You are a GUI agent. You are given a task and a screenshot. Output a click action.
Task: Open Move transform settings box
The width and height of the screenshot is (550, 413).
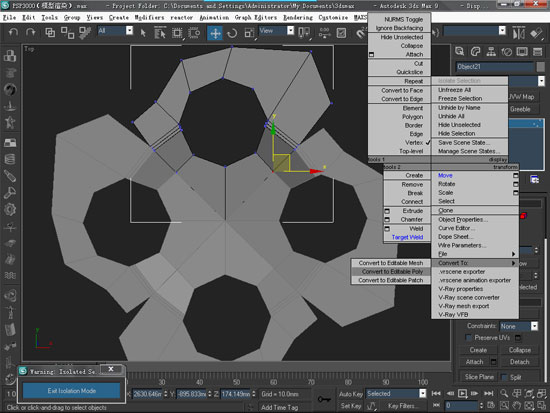pos(516,175)
